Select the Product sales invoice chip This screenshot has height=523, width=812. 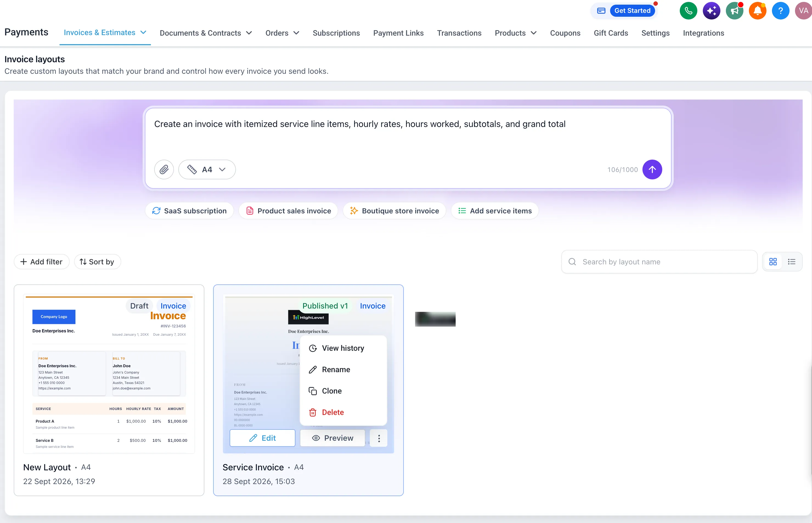[x=288, y=211]
